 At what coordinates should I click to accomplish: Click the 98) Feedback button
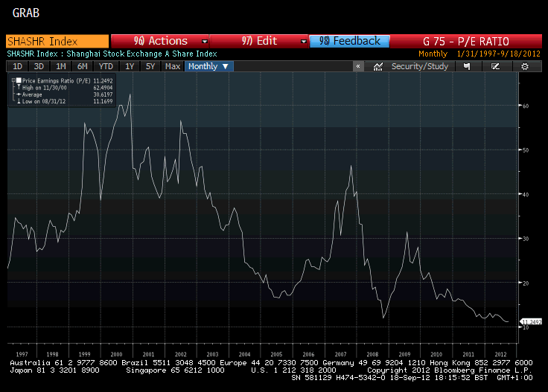(349, 41)
